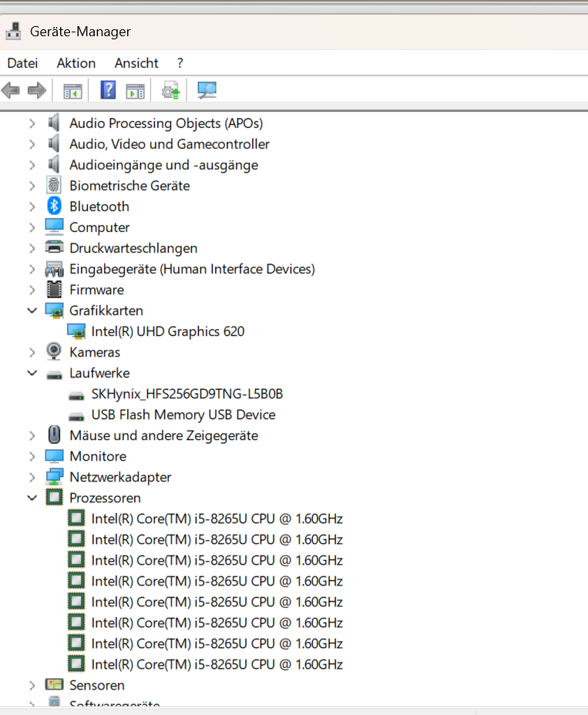Click the Forward arrow toolbar button

37,90
